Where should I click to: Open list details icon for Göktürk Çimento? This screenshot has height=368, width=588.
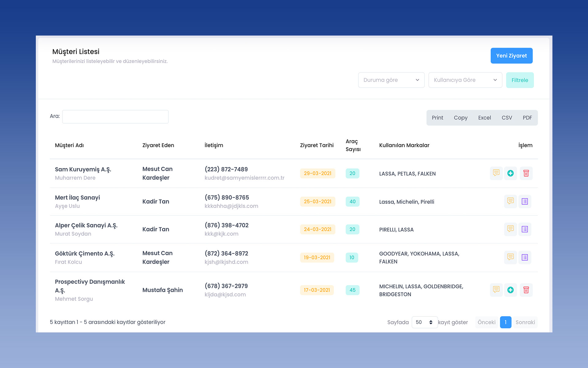pos(525,257)
